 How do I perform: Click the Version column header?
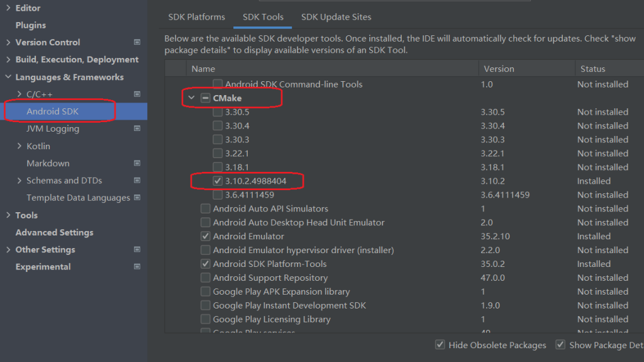[499, 69]
